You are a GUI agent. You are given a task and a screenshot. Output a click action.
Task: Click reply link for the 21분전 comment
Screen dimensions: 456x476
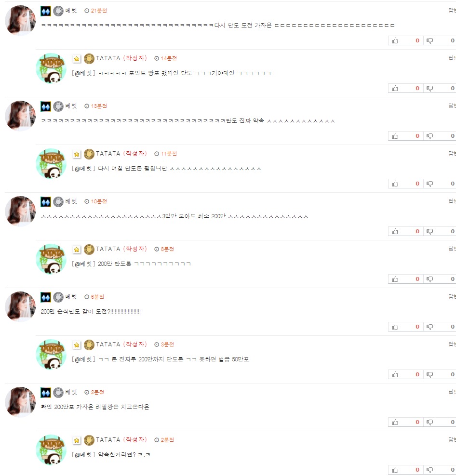[452, 10]
